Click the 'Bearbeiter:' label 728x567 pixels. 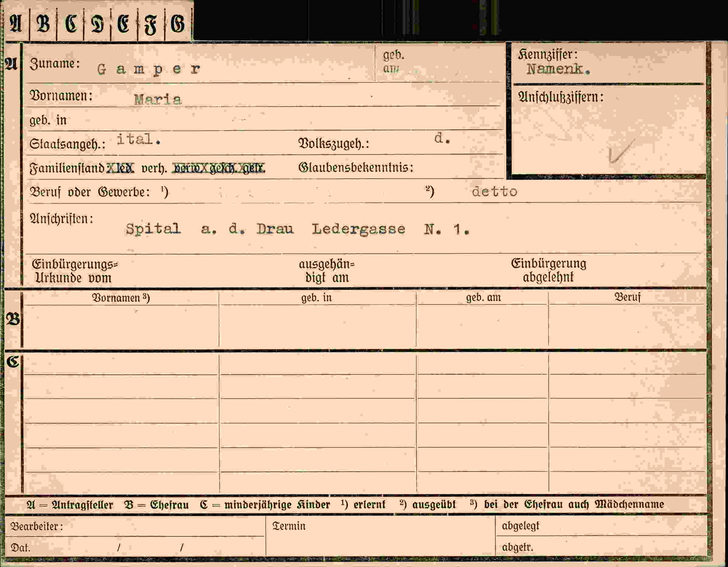tap(37, 526)
